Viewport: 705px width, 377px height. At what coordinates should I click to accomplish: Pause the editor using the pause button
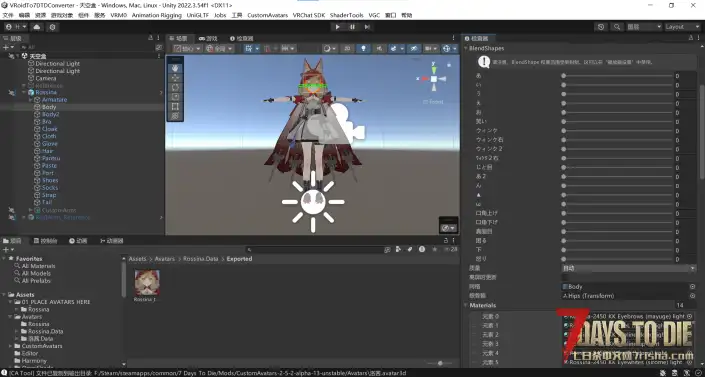point(352,27)
